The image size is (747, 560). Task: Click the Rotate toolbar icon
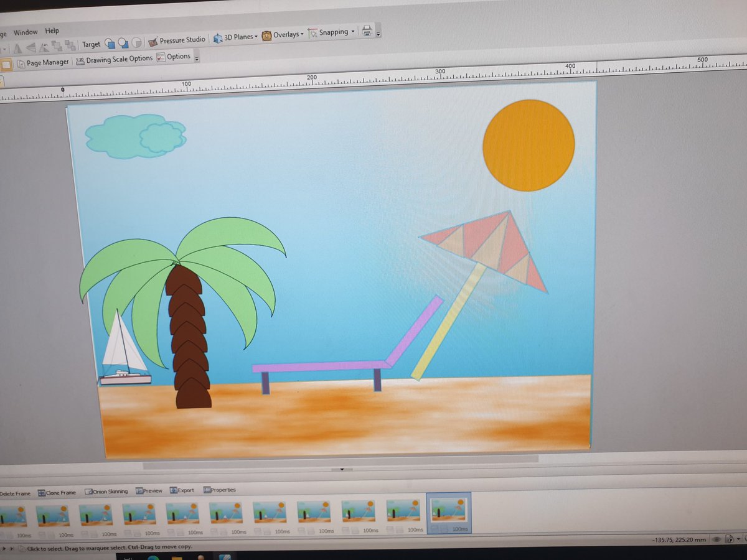pyautogui.click(x=44, y=47)
